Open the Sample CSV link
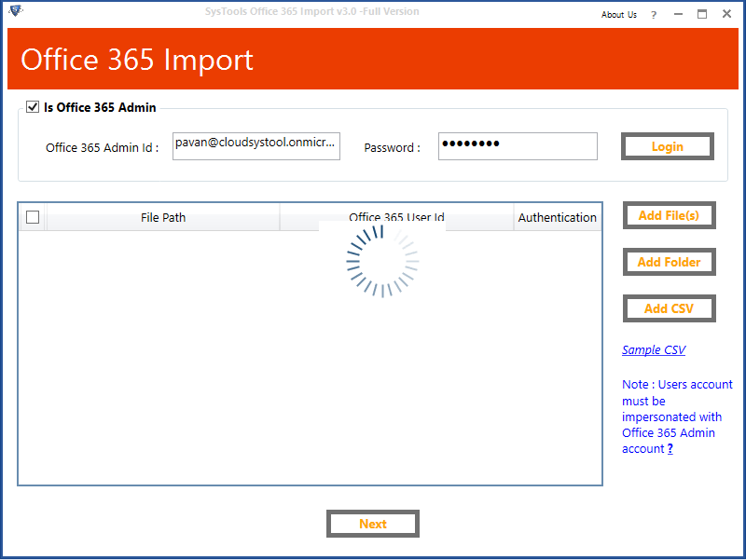Screen dimensions: 746x560 click(x=654, y=349)
